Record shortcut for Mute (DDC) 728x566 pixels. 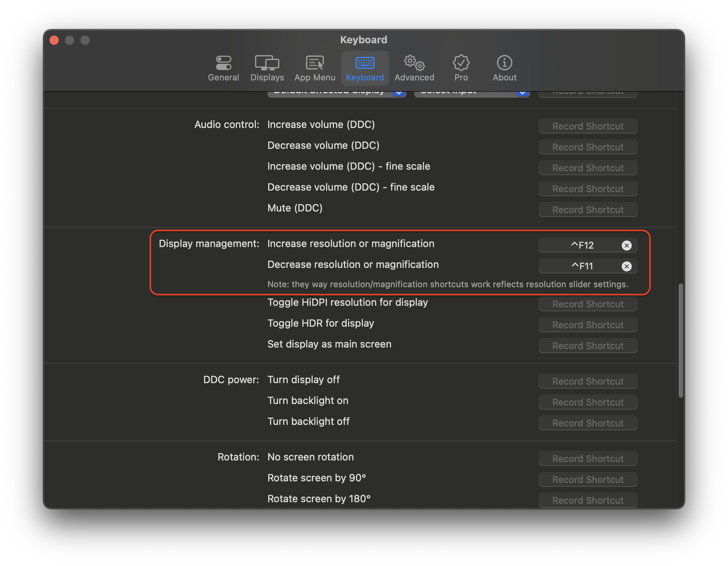point(587,209)
